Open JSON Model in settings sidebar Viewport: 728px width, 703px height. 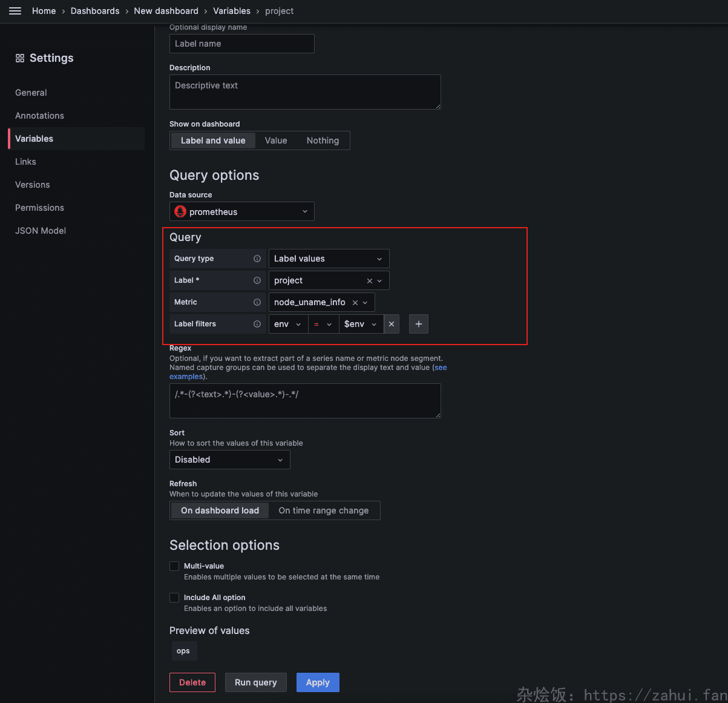(x=41, y=231)
